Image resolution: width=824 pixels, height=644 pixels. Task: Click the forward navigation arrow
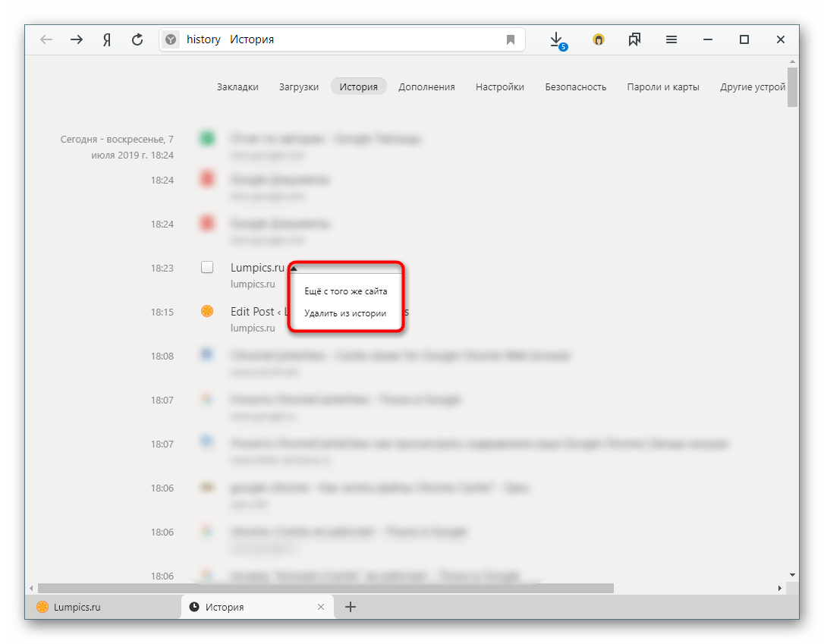pyautogui.click(x=77, y=40)
